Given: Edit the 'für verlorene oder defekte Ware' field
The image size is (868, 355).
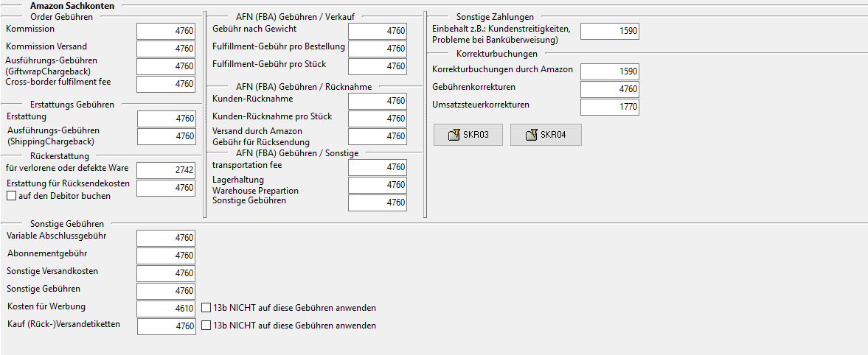Looking at the screenshot, I should point(166,170).
